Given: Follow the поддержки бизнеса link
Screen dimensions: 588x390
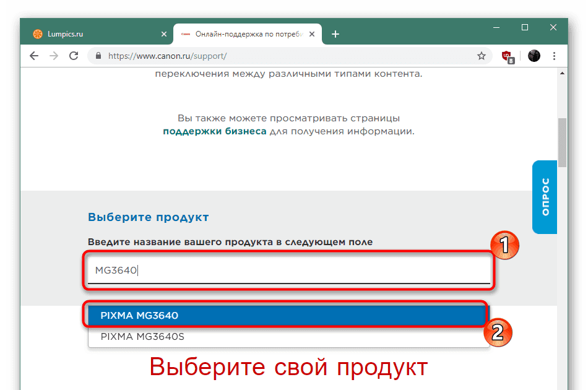Looking at the screenshot, I should point(215,131).
